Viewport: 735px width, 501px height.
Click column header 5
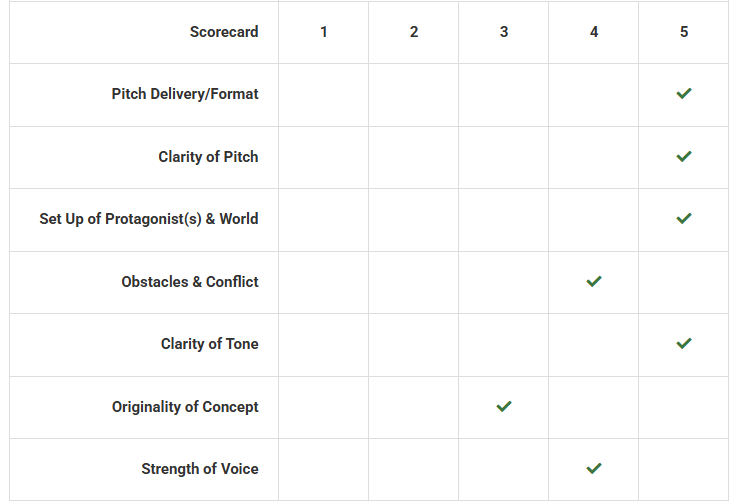[x=684, y=32]
